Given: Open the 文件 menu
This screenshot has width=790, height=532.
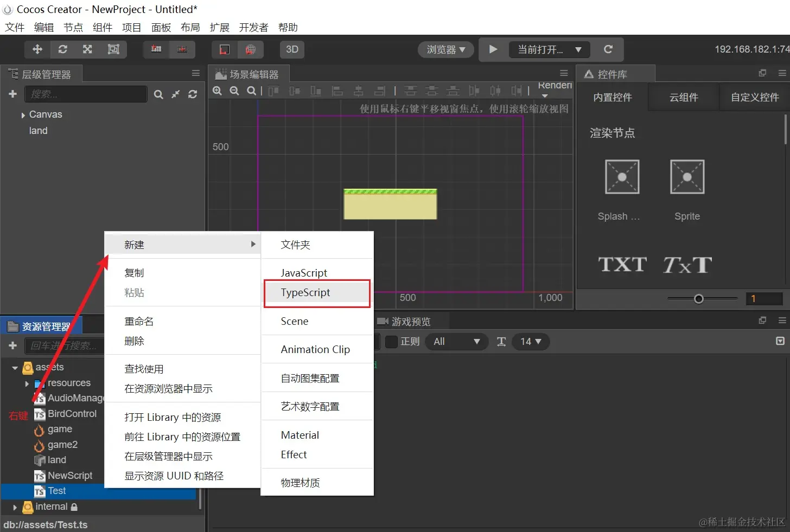Looking at the screenshot, I should click(15, 27).
